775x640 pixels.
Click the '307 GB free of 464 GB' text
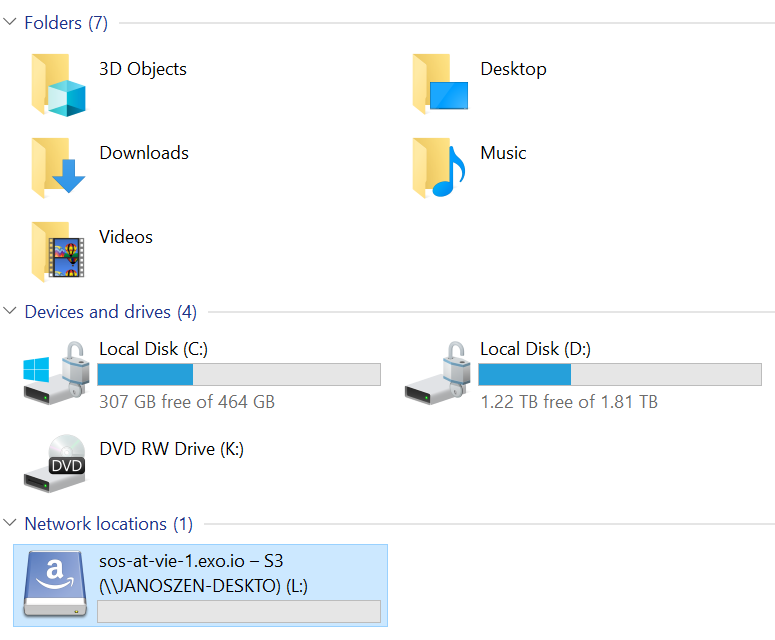coord(187,402)
